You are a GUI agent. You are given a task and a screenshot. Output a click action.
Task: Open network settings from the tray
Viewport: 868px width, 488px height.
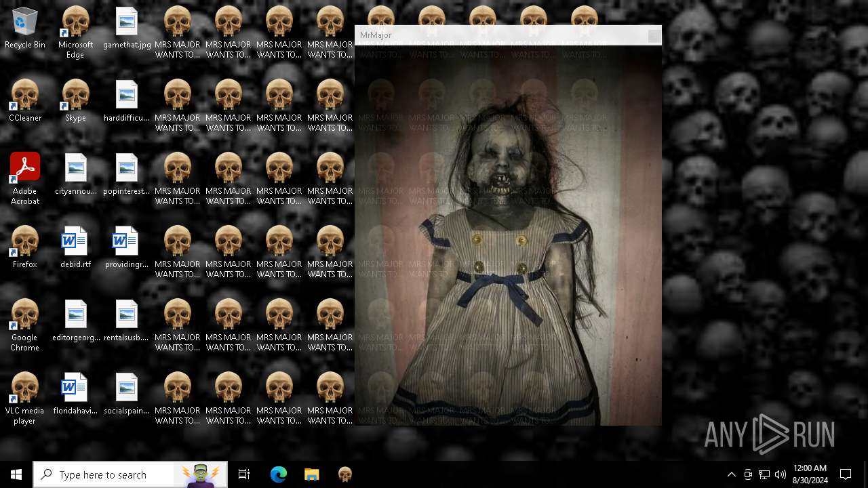[x=764, y=474]
